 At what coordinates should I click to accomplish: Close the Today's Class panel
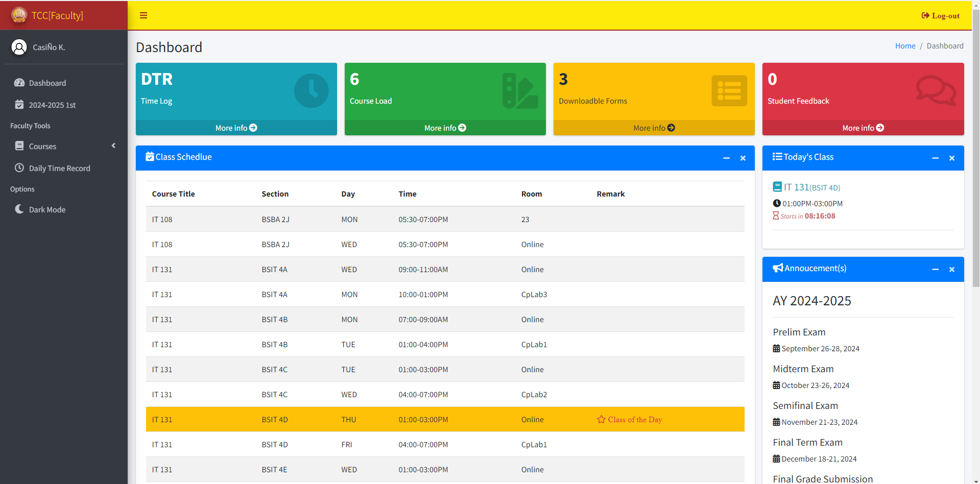tap(952, 158)
